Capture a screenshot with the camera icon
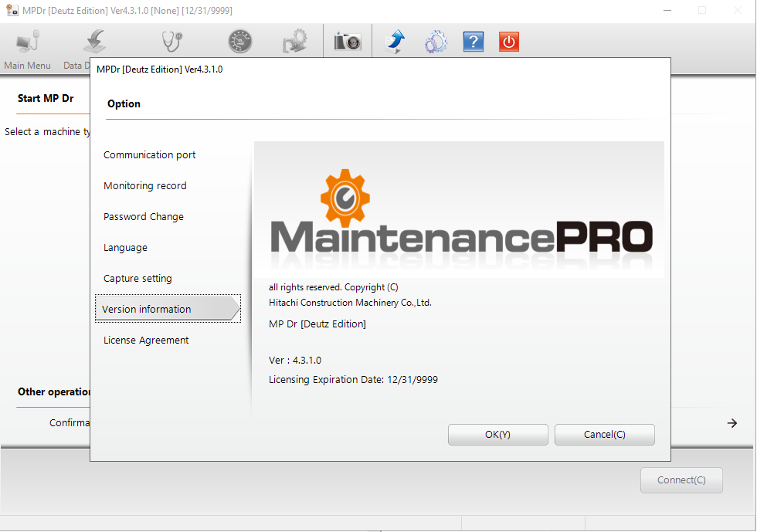Viewport: 757px width, 532px height. 348,40
